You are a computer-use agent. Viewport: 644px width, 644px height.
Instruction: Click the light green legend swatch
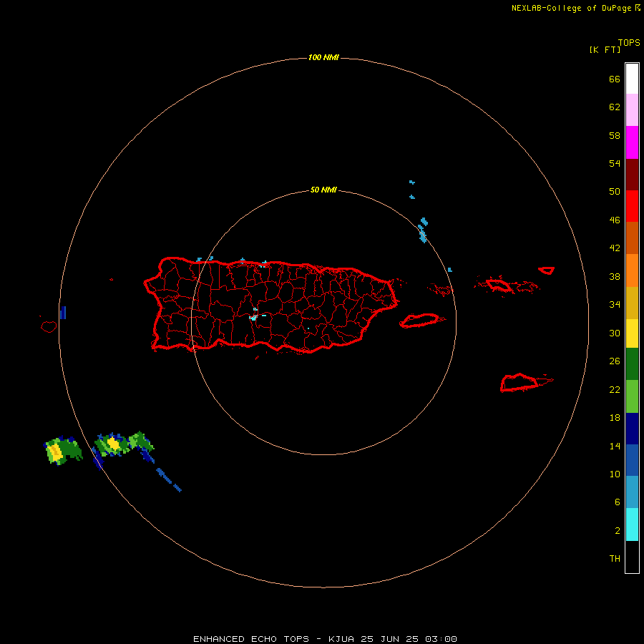632,396
